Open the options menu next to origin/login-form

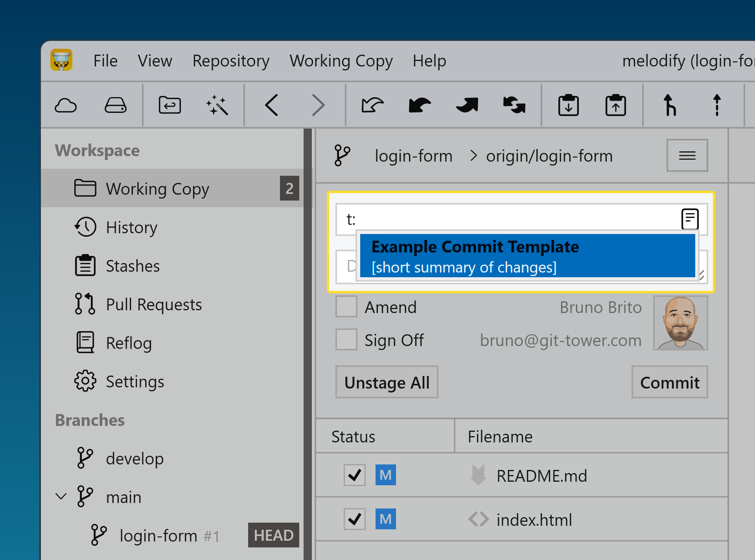pyautogui.click(x=687, y=155)
